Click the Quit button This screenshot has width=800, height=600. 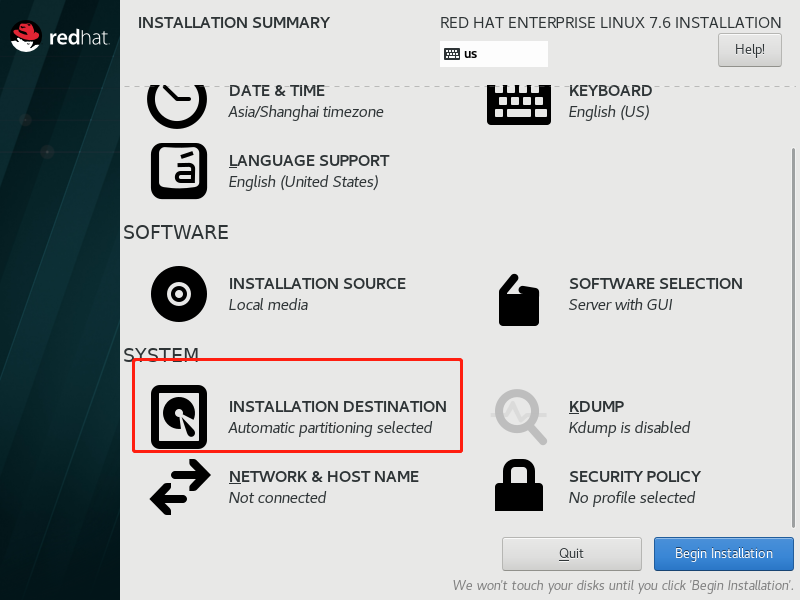(x=571, y=554)
